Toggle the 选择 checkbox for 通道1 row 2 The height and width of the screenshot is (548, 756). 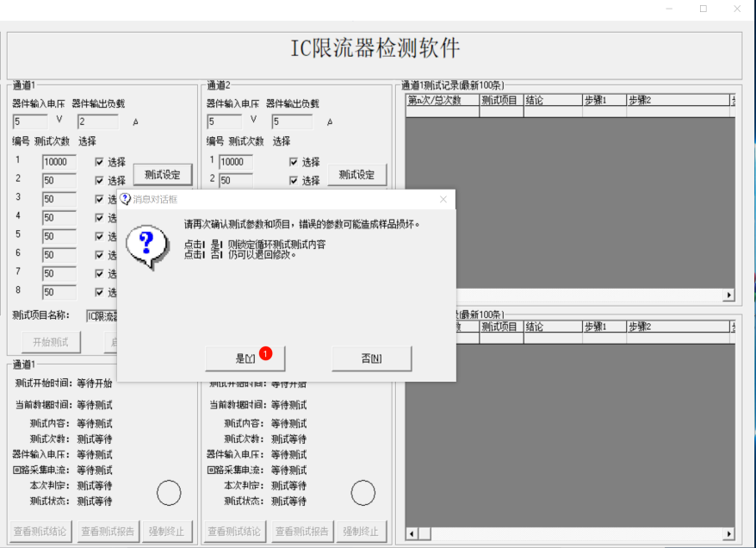[100, 180]
